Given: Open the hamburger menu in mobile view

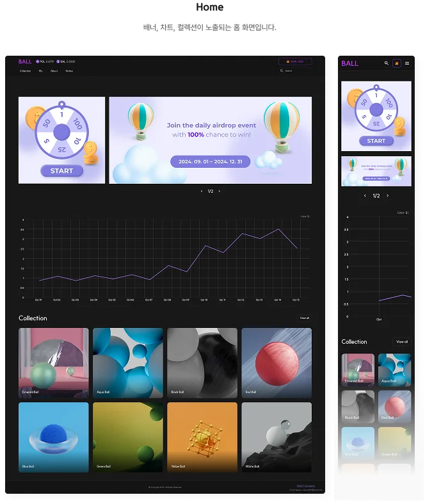Looking at the screenshot, I should (x=407, y=63).
